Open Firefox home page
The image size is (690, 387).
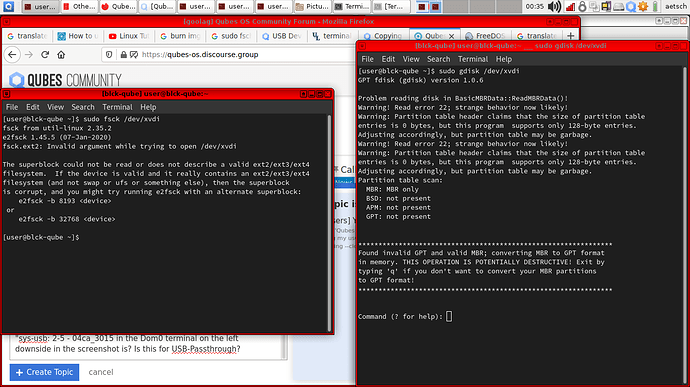pyautogui.click(x=61, y=55)
